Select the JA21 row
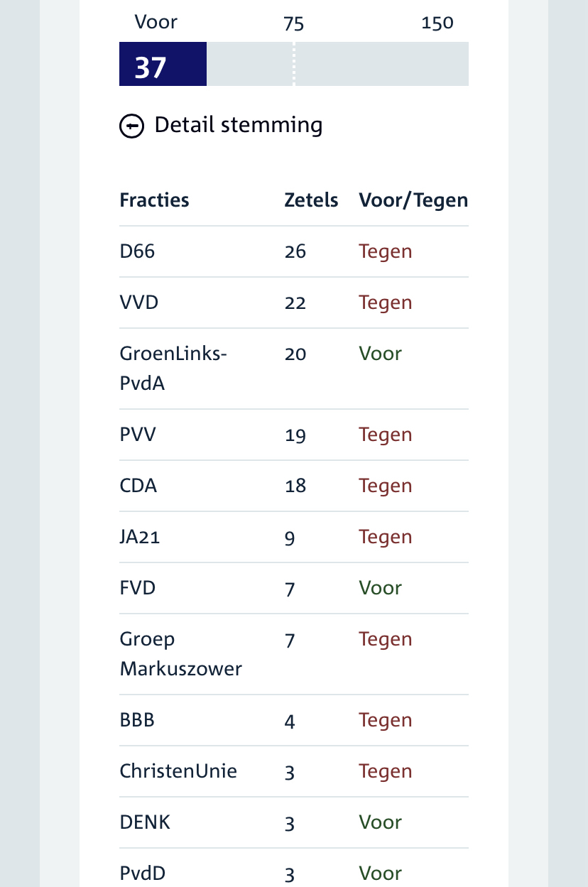 [140, 537]
